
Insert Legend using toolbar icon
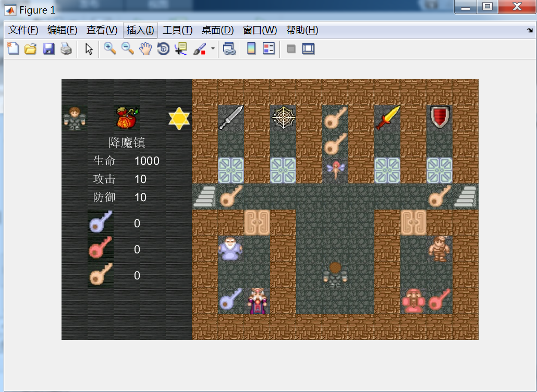coord(269,48)
